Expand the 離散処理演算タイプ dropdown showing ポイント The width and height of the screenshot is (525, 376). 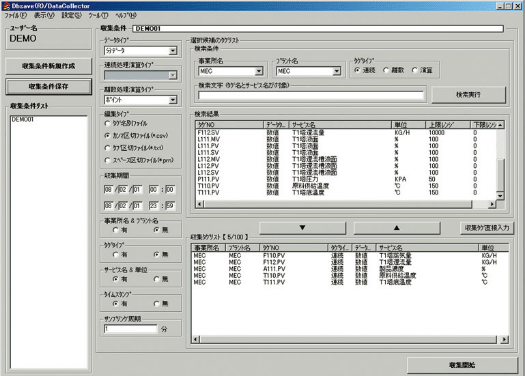(173, 100)
